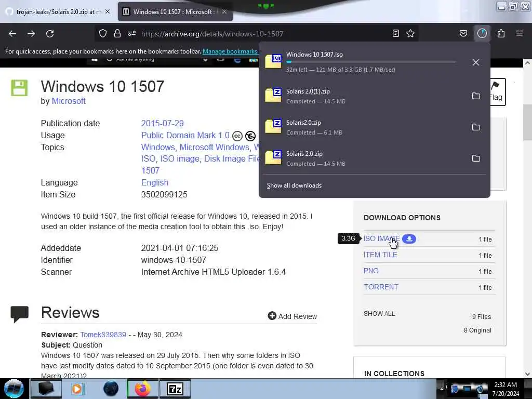Click the Microsoft Windows topic link
The height and width of the screenshot is (399, 532).
(215, 147)
